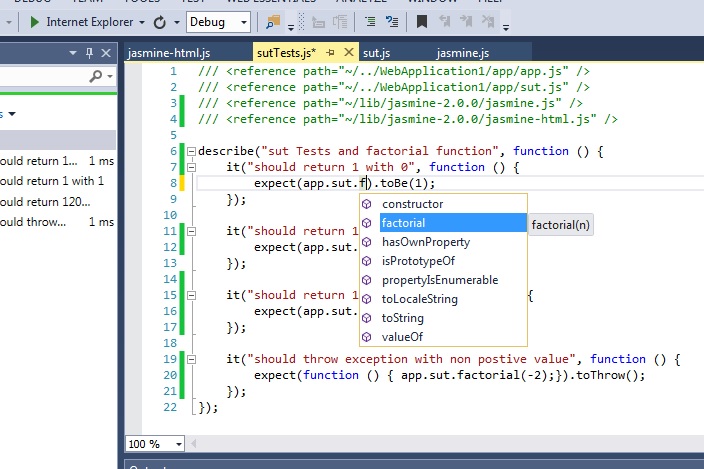Expand the group dropdown arrow in test panel
This screenshot has width=704, height=469.
tap(12, 114)
